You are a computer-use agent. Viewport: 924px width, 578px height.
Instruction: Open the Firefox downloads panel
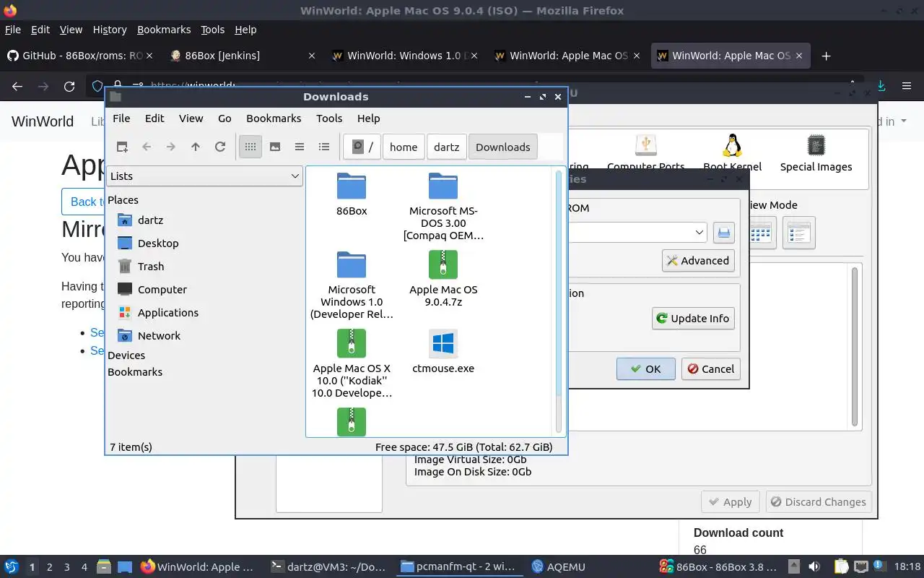click(x=881, y=86)
